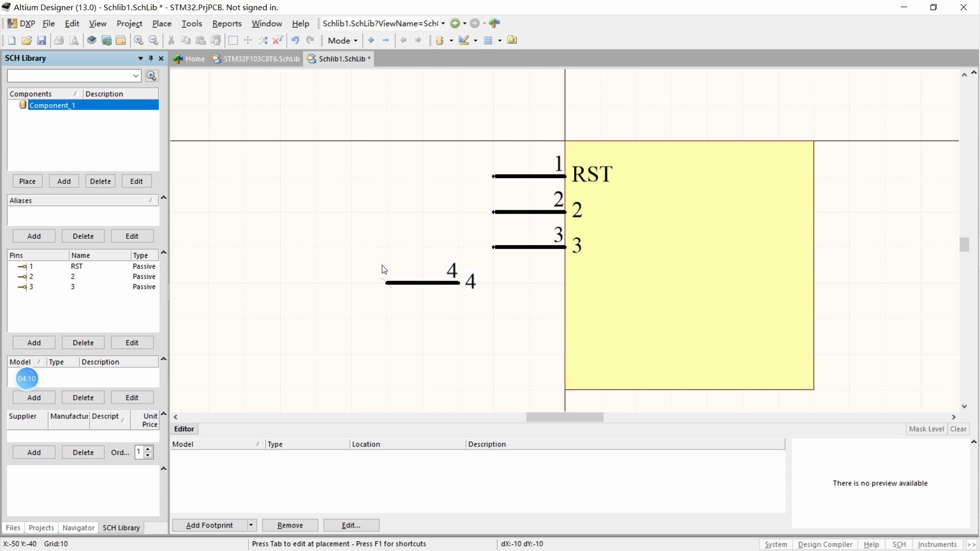Click the Edit button for selected pin
The width and height of the screenshot is (980, 551).
click(x=132, y=342)
